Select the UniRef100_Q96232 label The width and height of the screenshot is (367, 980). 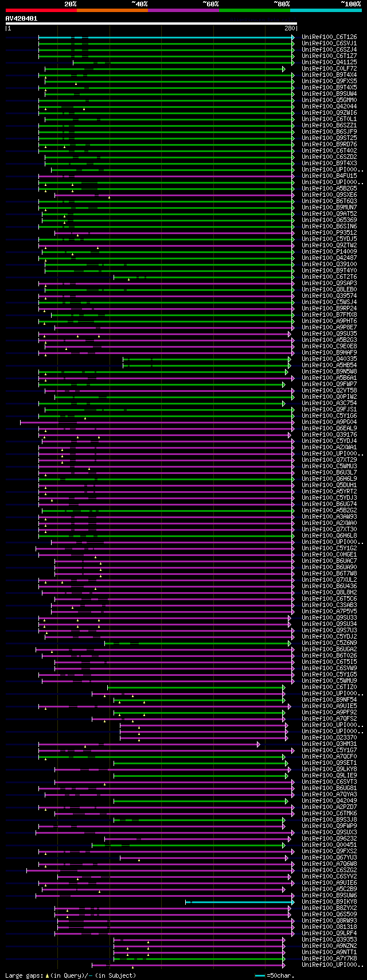[x=329, y=839]
